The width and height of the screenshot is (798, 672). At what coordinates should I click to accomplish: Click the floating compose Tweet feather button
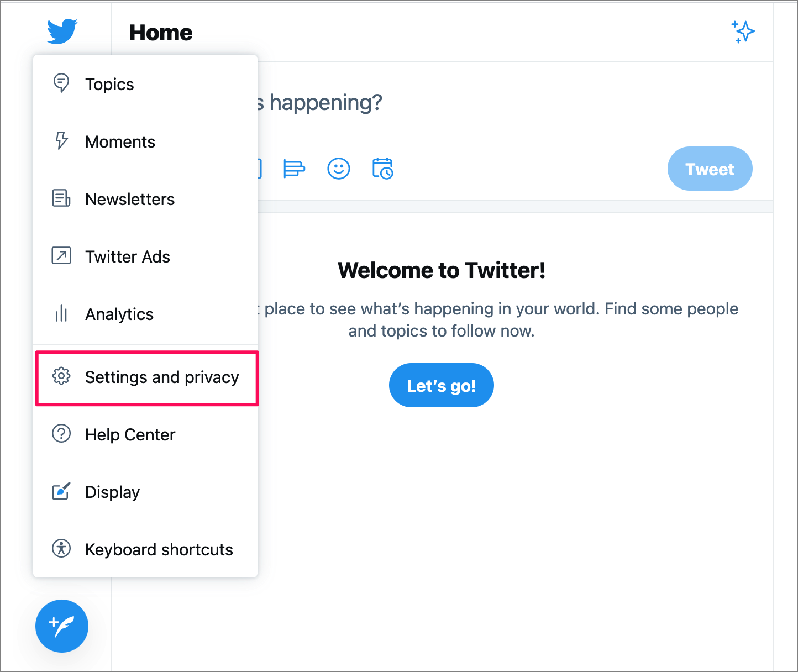click(61, 626)
